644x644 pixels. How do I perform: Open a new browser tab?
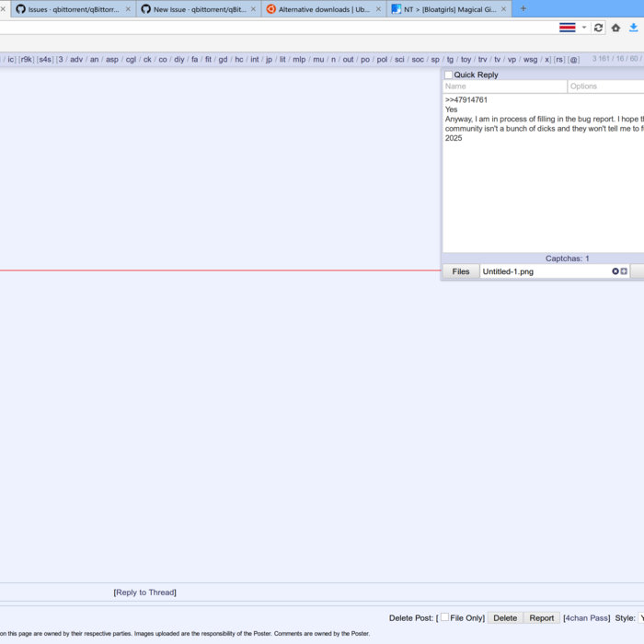tap(523, 9)
